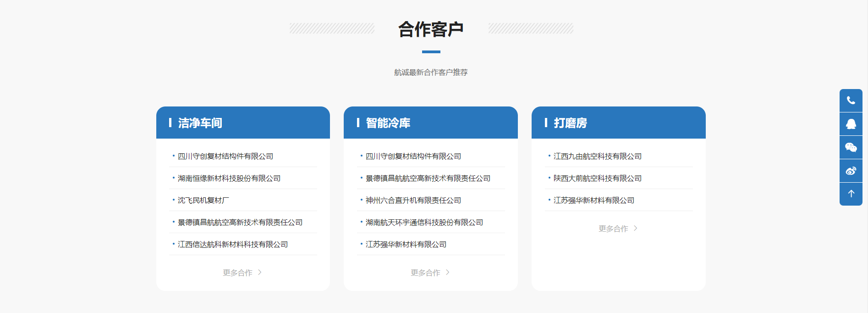This screenshot has width=868, height=313.
Task: Click the phone contact icon
Action: (x=851, y=101)
